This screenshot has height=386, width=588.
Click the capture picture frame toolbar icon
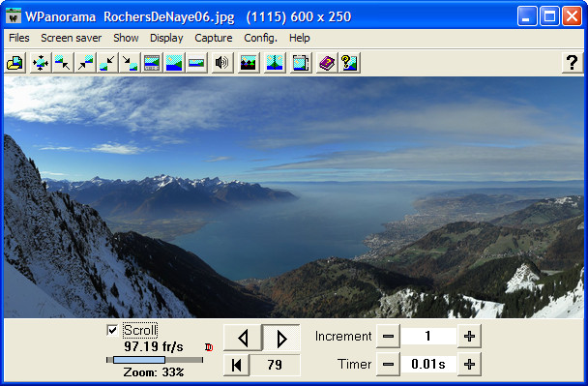point(301,63)
